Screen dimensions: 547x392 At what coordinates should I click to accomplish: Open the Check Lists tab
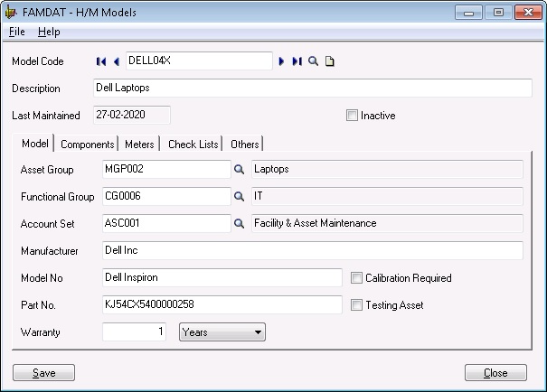pos(193,144)
